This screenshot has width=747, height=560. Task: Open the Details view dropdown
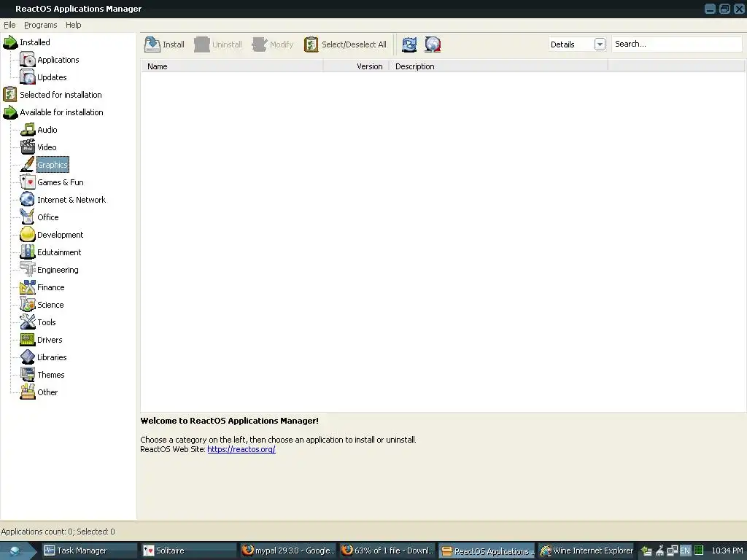600,44
